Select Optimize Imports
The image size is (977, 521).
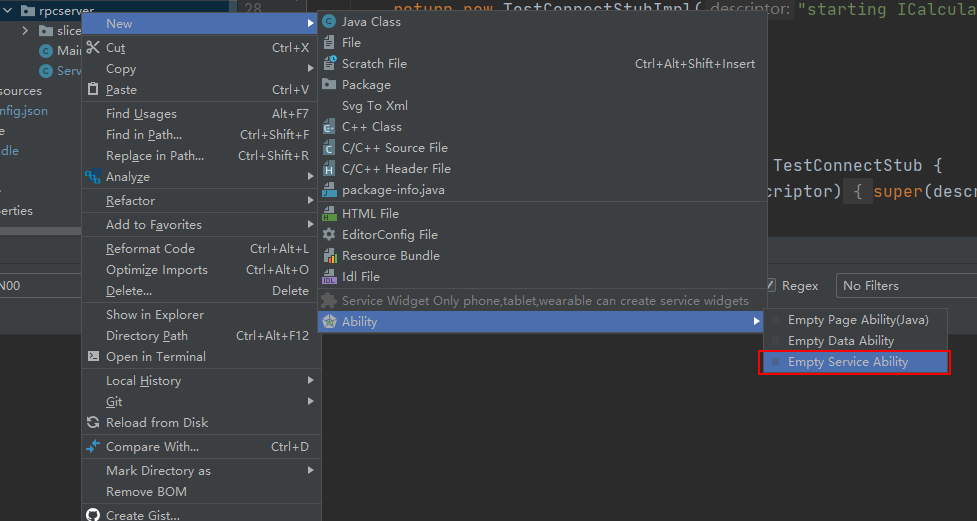pyautogui.click(x=201, y=270)
